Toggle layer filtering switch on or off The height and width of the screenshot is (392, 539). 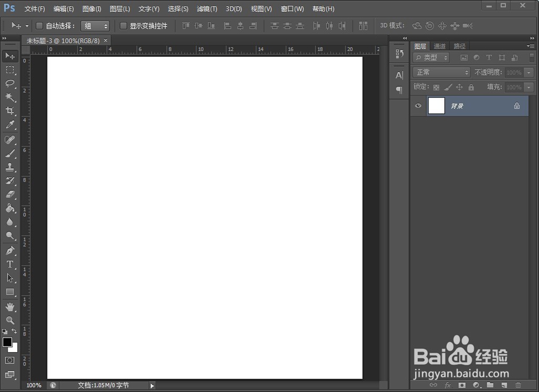[x=532, y=57]
